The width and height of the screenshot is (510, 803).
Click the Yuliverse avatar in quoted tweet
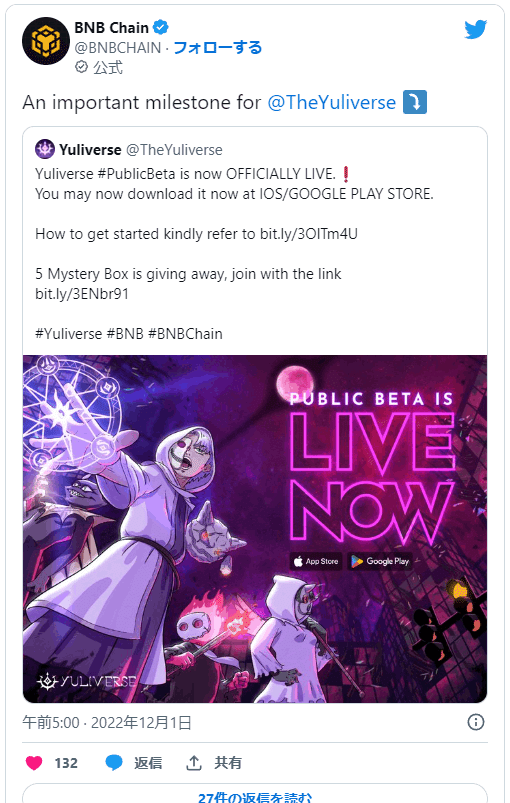(x=45, y=150)
